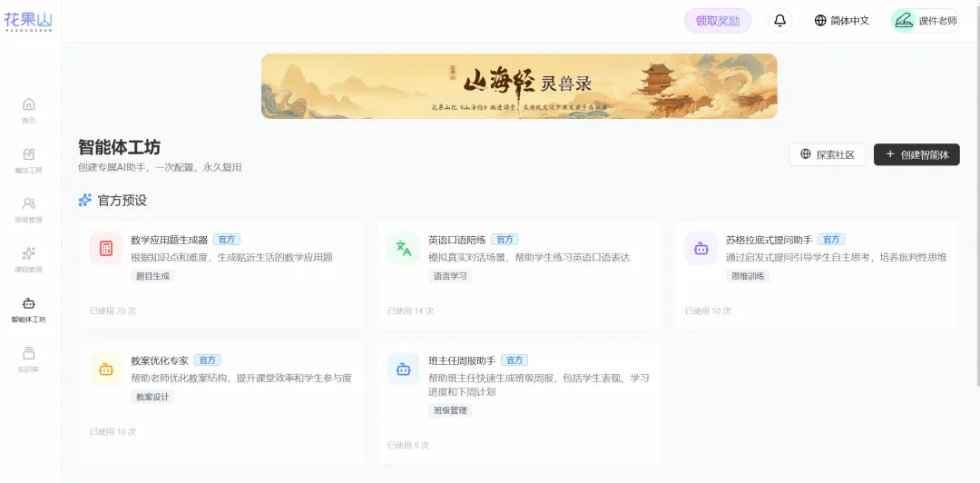Screen dimensions: 980x483
Task: Click the 探索社区 button
Action: (827, 154)
